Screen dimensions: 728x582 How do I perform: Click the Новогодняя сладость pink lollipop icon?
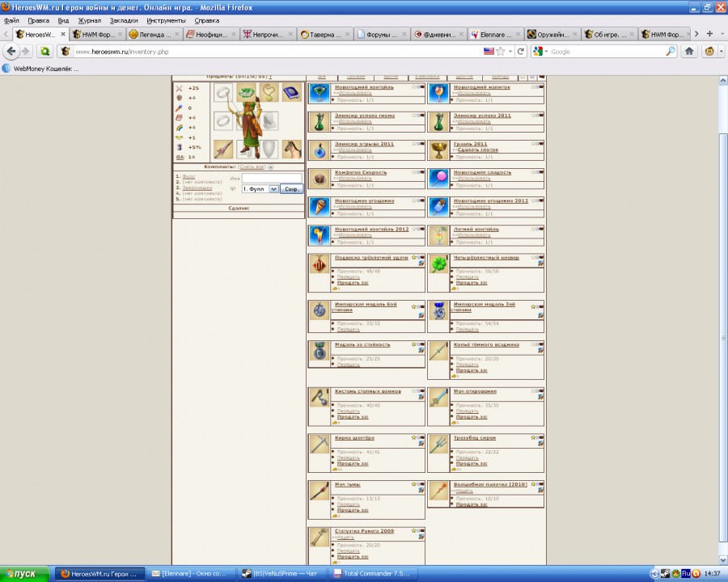click(438, 179)
